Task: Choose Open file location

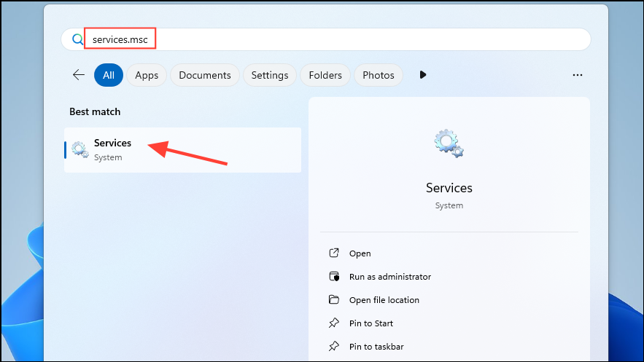Action: tap(384, 300)
